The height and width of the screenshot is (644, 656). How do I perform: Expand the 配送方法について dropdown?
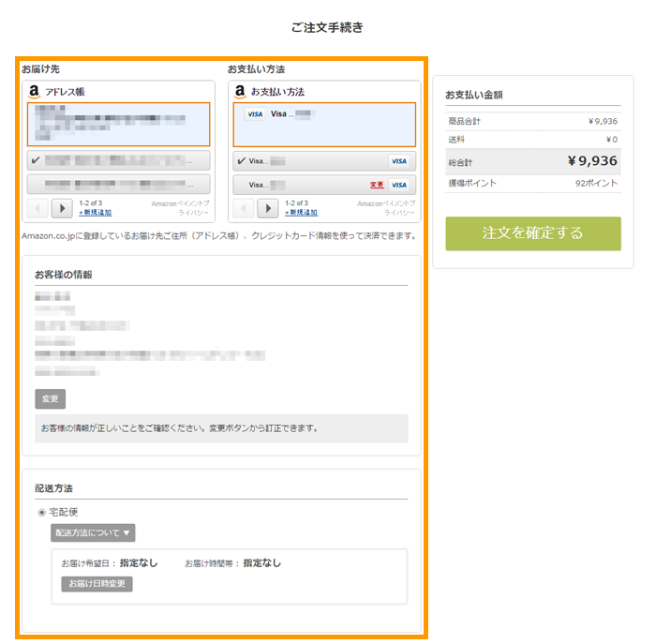click(93, 532)
